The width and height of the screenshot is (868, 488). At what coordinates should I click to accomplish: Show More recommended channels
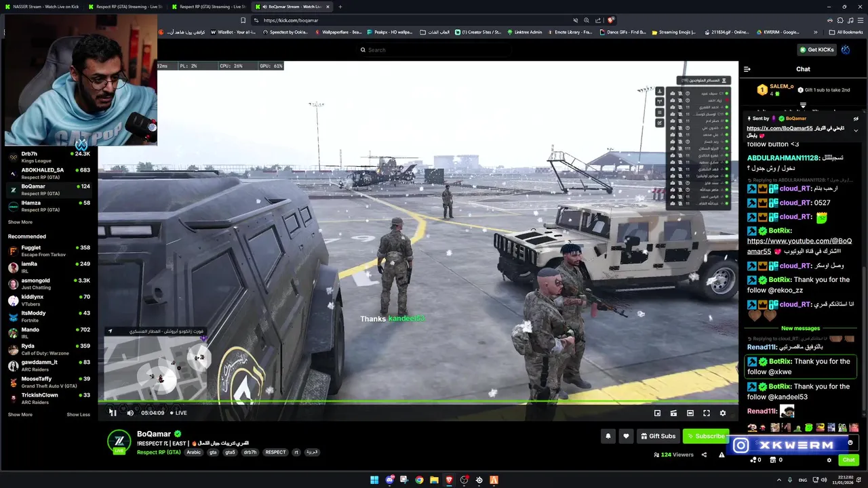pyautogui.click(x=20, y=414)
